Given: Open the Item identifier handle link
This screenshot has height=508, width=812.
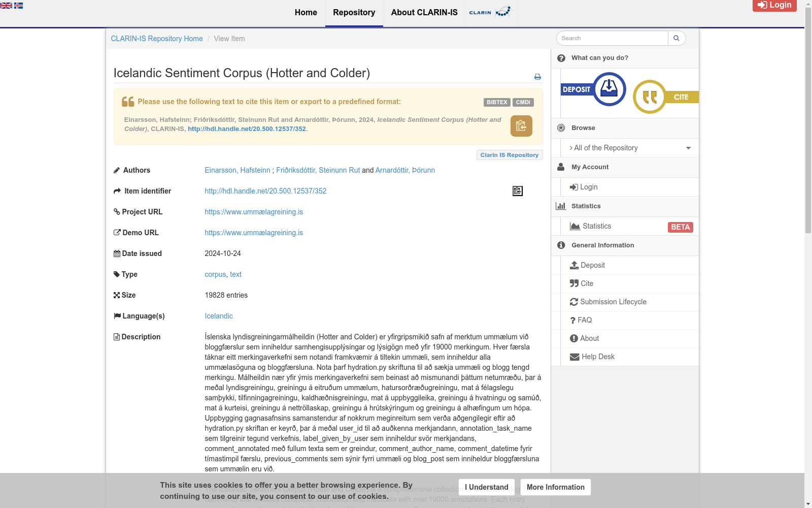Looking at the screenshot, I should [x=265, y=191].
